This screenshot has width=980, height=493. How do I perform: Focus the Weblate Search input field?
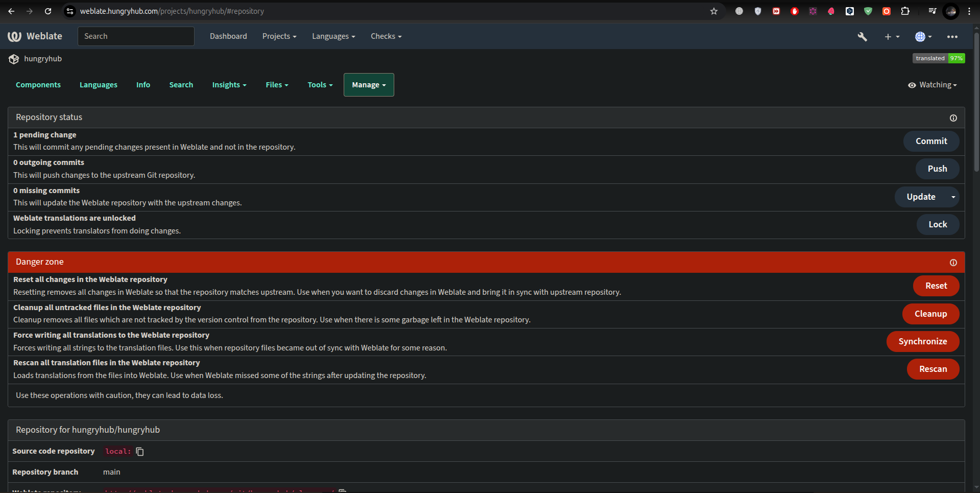click(136, 36)
